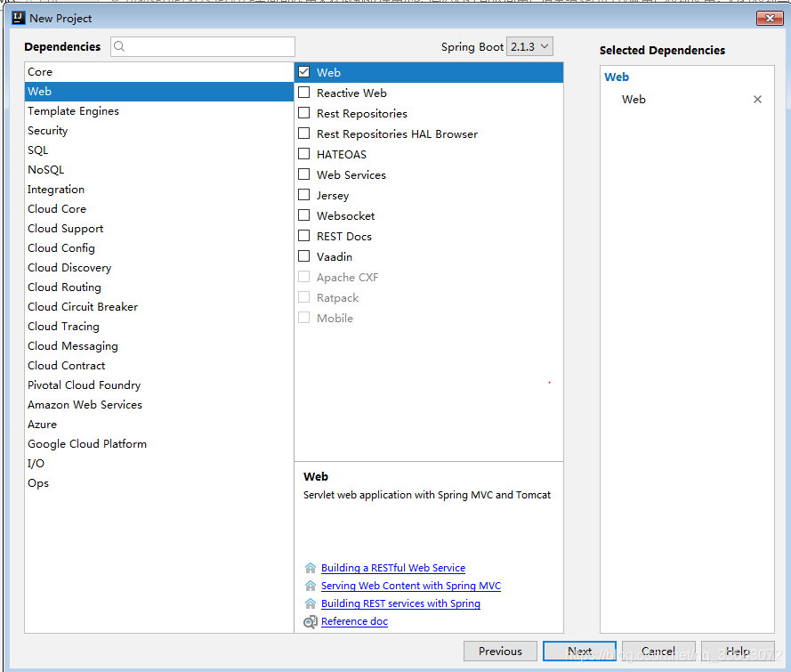Screen dimensions: 791x672
Task: Tick the Vaadin checkbox
Action: [303, 256]
